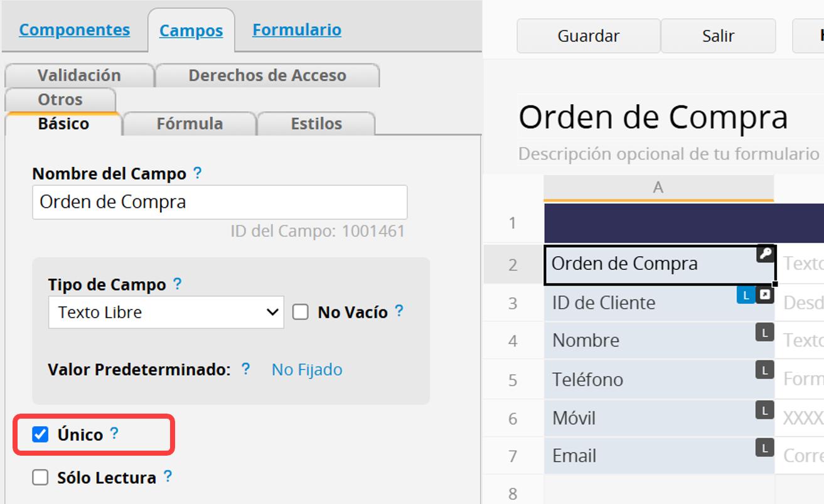Click the help icon beside Nombre del Campo
Image resolution: width=824 pixels, height=504 pixels.
point(198,173)
